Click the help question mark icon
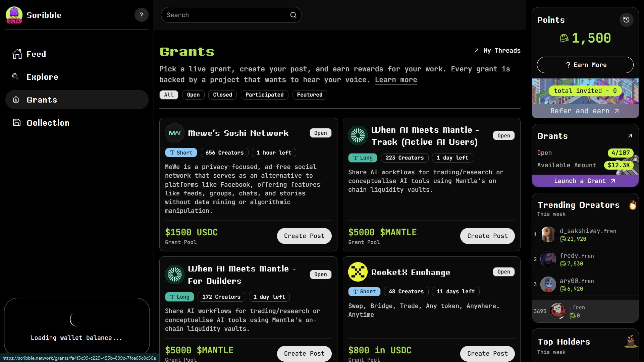 pos(141,15)
